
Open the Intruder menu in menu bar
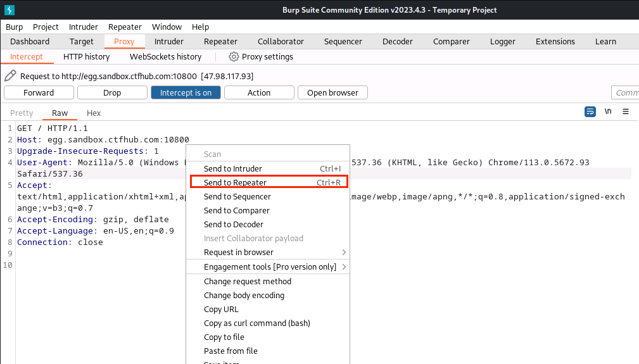pyautogui.click(x=84, y=27)
